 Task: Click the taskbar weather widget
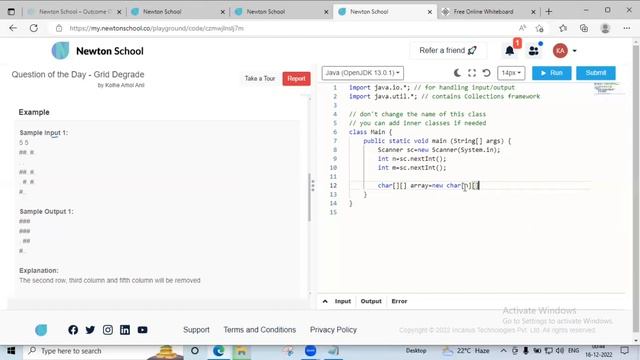(466, 351)
